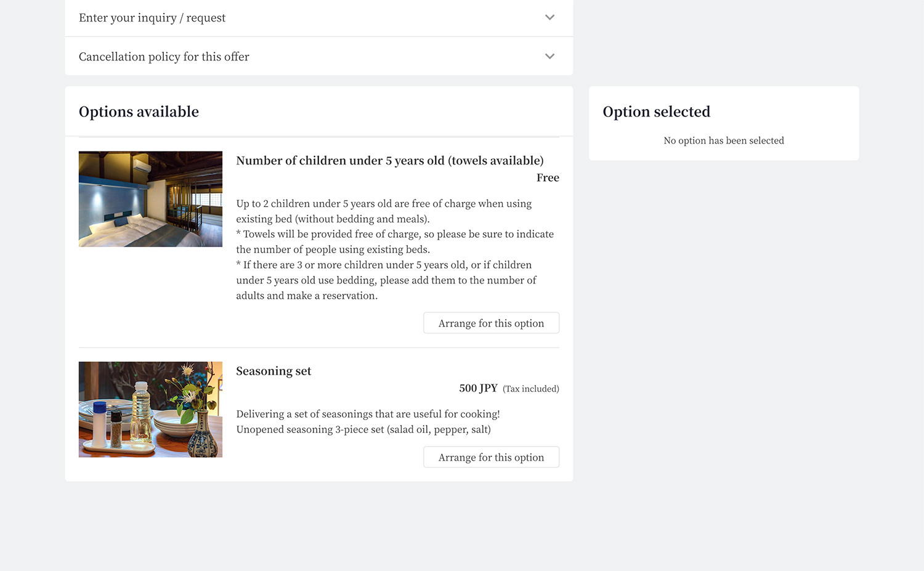
Task: Click the "Up to 2 children" description line
Action: tap(383, 204)
